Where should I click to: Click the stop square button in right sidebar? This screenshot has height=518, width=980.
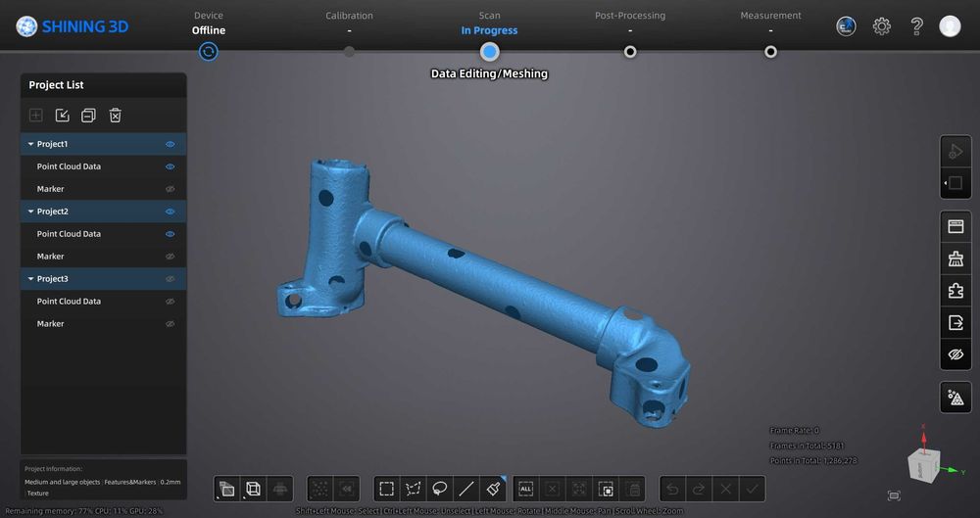955,183
